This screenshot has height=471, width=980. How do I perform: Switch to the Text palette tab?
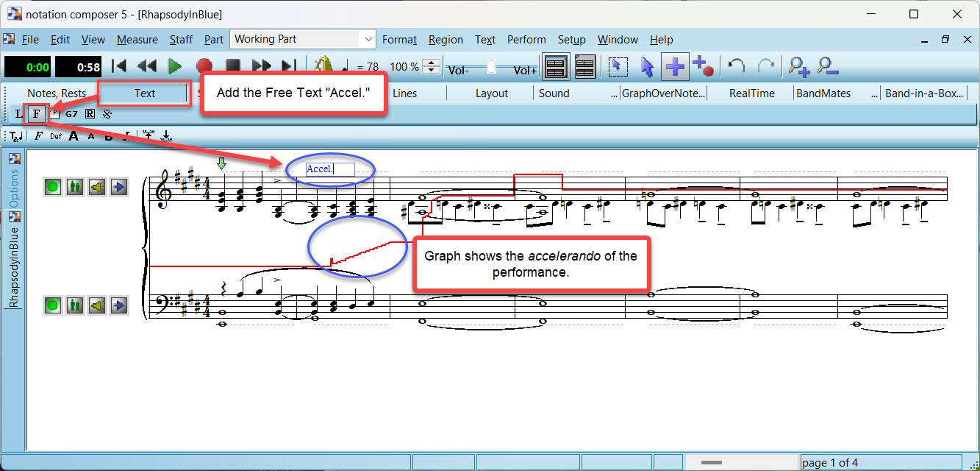pyautogui.click(x=145, y=93)
